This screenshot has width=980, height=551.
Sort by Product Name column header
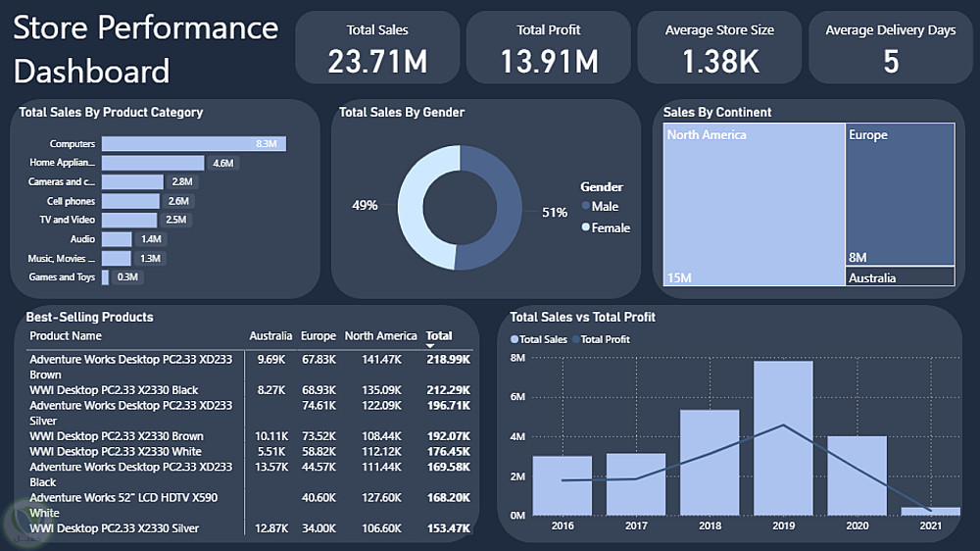(66, 336)
